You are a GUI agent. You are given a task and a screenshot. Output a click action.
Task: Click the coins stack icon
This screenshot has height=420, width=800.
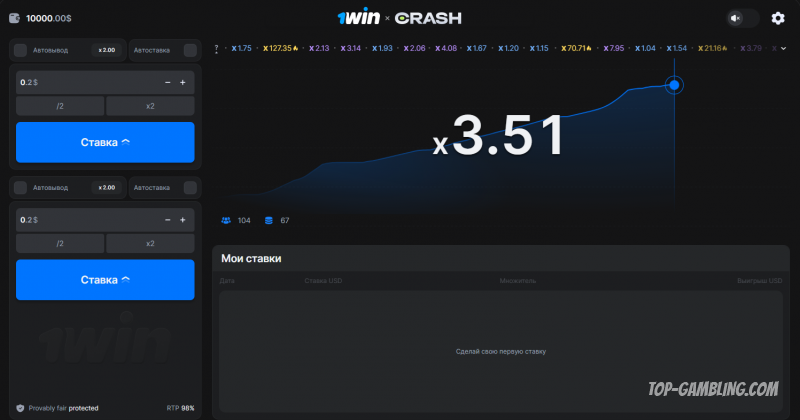point(270,220)
